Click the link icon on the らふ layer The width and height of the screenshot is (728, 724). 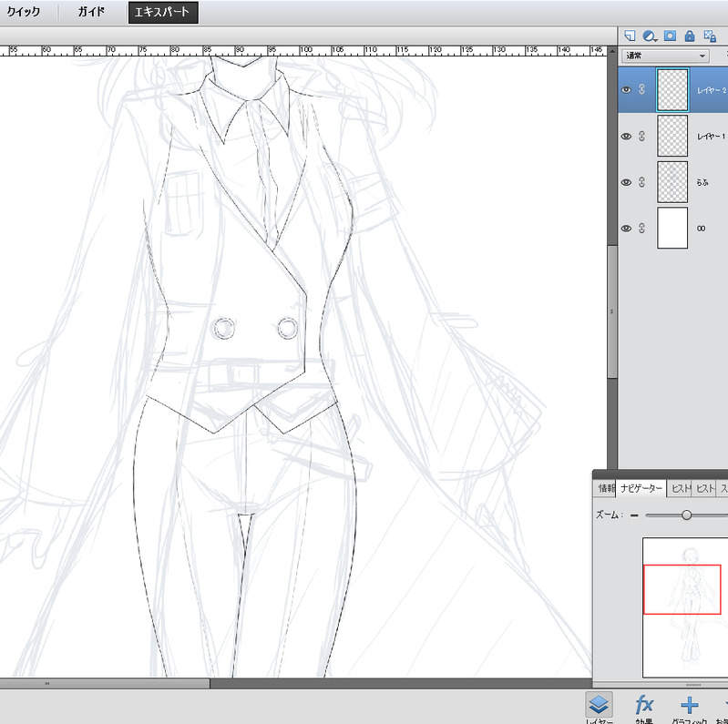[641, 182]
